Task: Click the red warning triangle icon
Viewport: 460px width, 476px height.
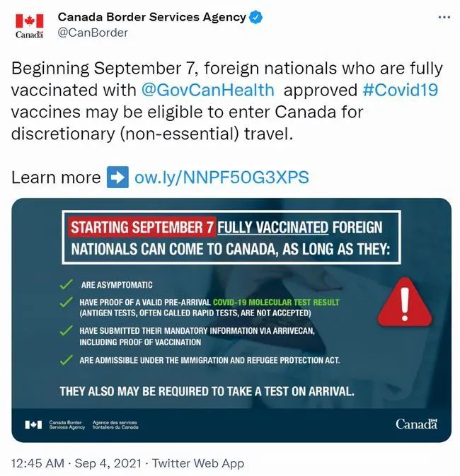Action: pos(405,301)
